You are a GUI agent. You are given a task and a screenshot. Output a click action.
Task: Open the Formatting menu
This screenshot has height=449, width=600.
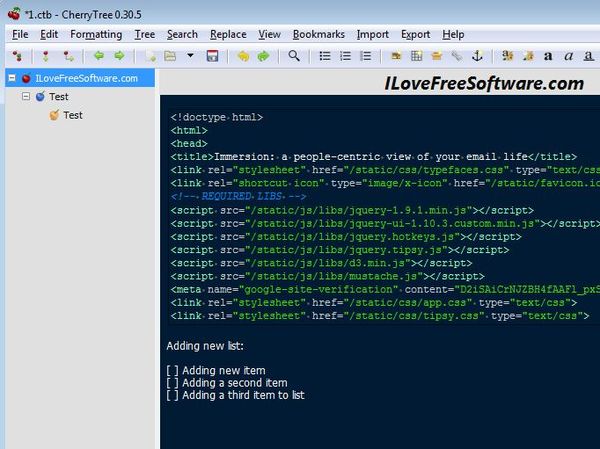(95, 34)
